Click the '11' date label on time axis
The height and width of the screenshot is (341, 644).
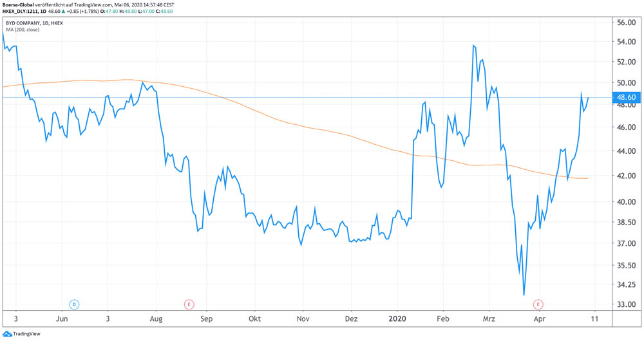594,319
